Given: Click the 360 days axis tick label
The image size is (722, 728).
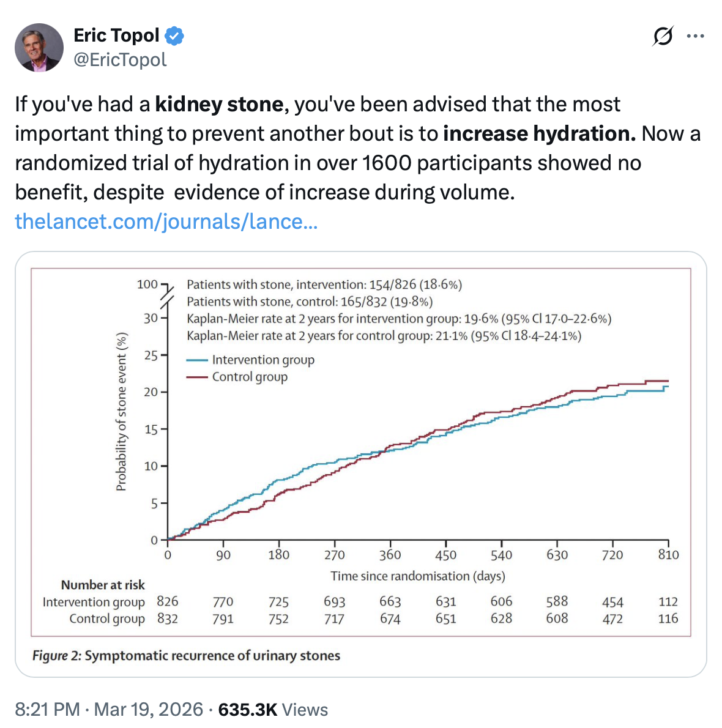Looking at the screenshot, I should coord(390,555).
